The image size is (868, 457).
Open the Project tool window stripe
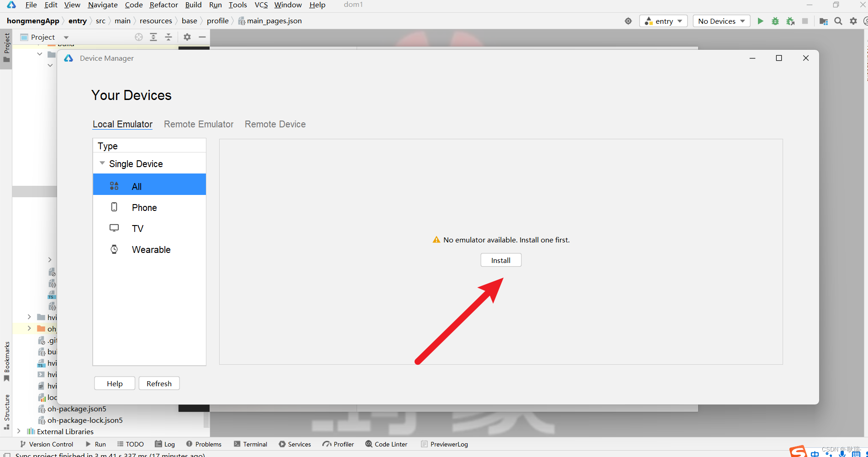[6, 48]
